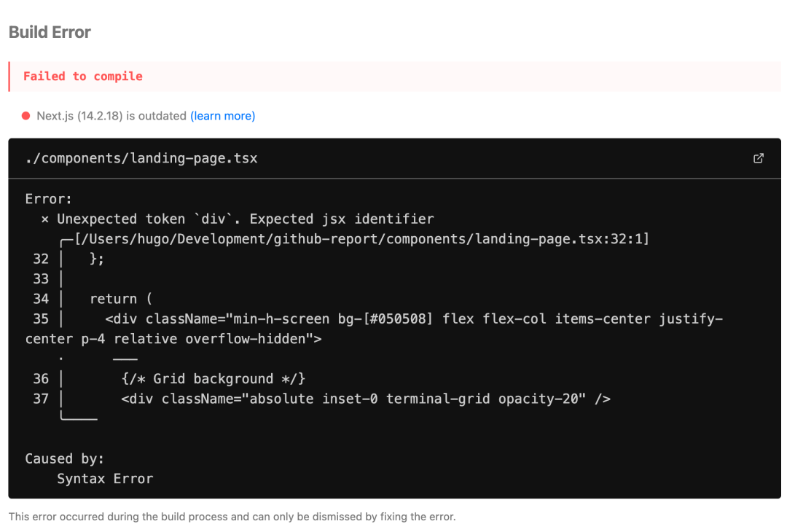Screen dimensions: 787x532
Task: Click the ./components/landing-page.tsx file path header
Action: (141, 159)
